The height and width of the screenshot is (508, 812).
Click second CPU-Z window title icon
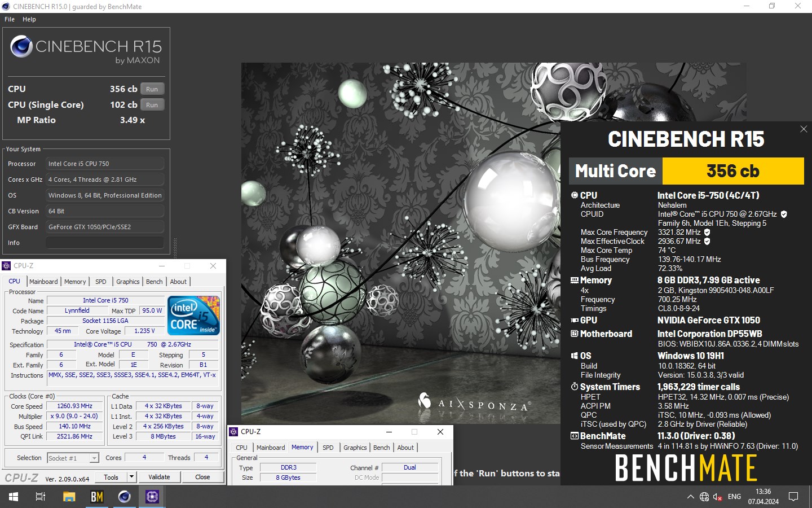pos(233,432)
